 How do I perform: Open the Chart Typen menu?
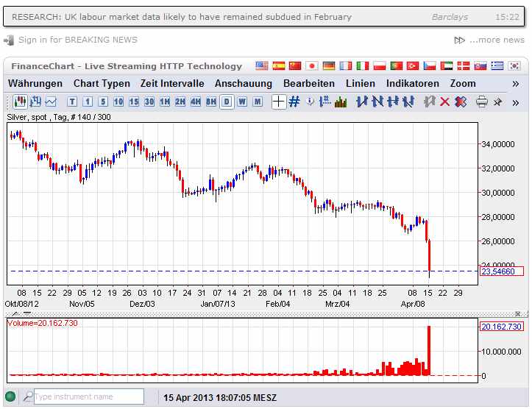(102, 83)
